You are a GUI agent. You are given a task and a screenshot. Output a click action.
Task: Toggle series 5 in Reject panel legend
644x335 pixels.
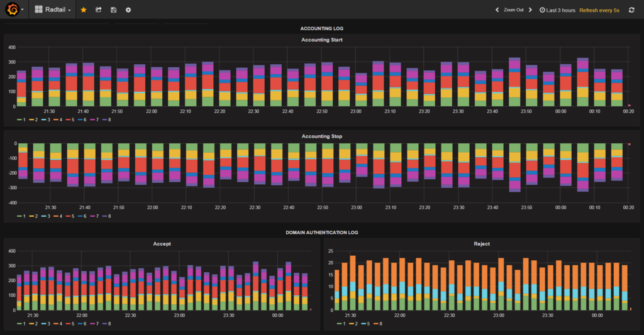366,324
